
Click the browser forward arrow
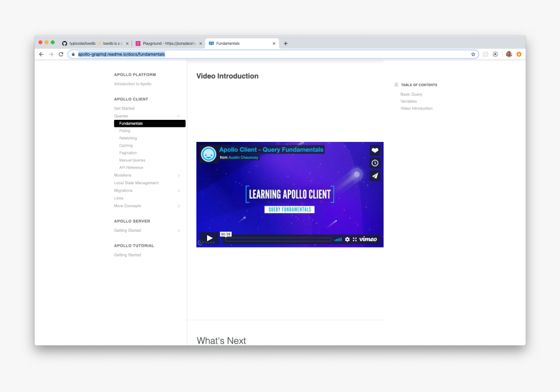pos(51,54)
